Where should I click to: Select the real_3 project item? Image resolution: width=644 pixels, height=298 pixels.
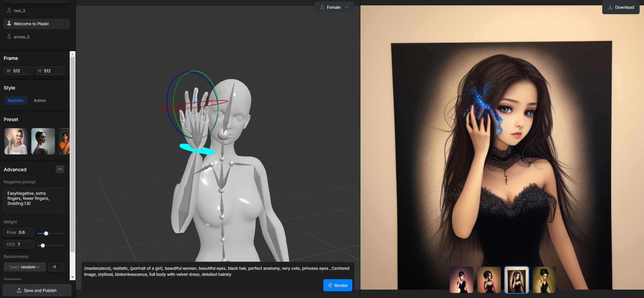tap(20, 11)
